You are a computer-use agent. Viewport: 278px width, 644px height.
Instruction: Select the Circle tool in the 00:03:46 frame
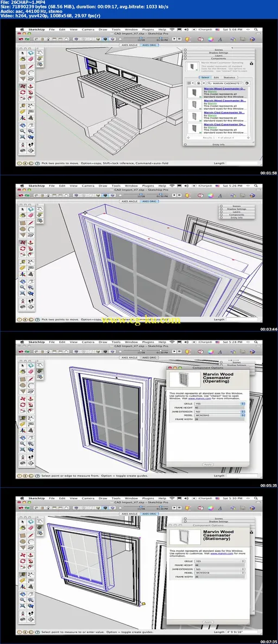coord(23,229)
